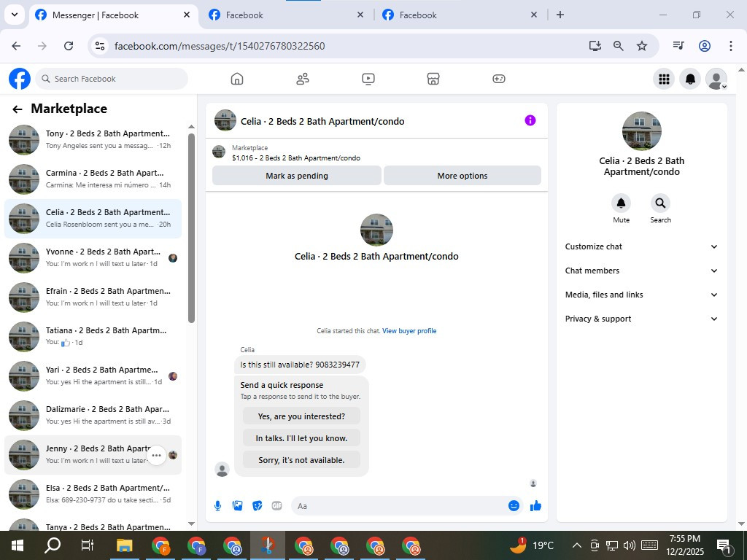Open the tab search dropdown arrow
The image size is (747, 560).
point(15,15)
